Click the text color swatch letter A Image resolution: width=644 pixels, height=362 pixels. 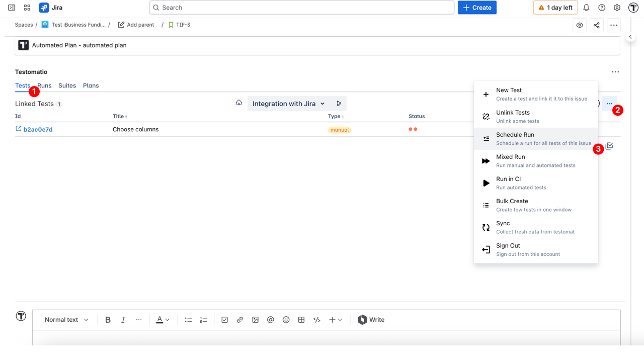pos(159,320)
